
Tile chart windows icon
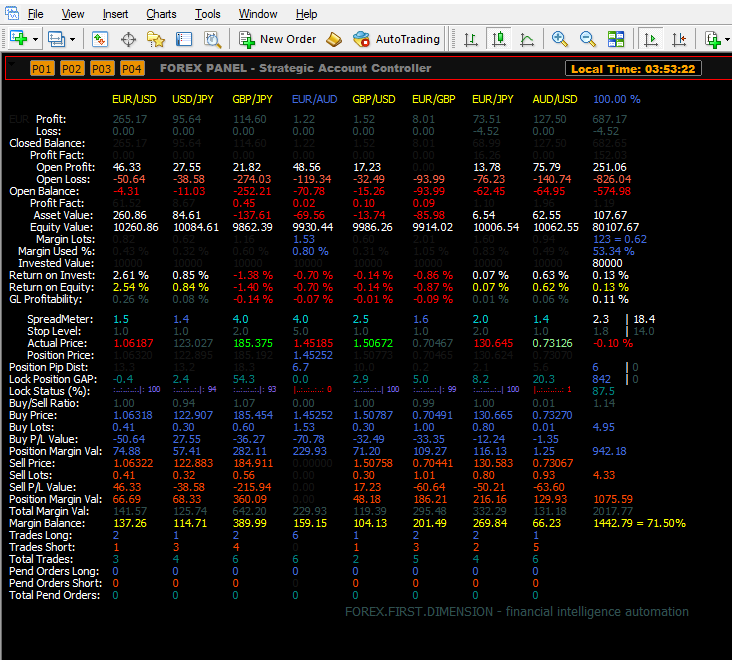pos(616,39)
